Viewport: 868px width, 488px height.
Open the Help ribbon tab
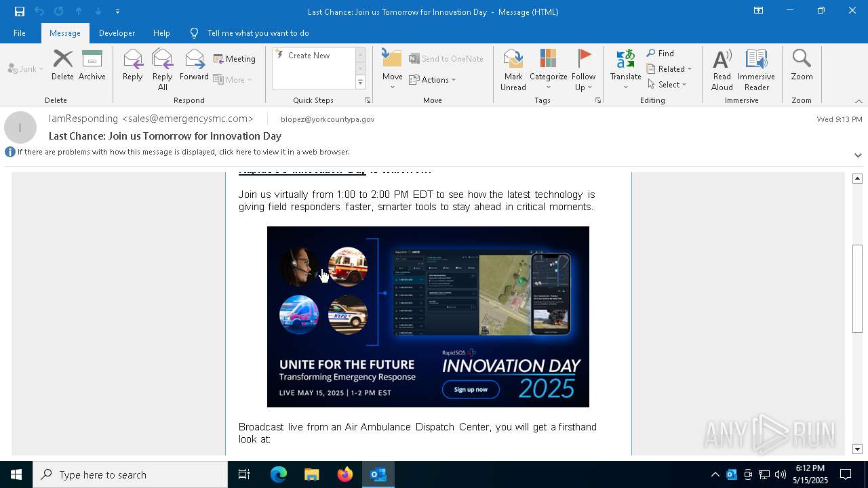pyautogui.click(x=161, y=33)
